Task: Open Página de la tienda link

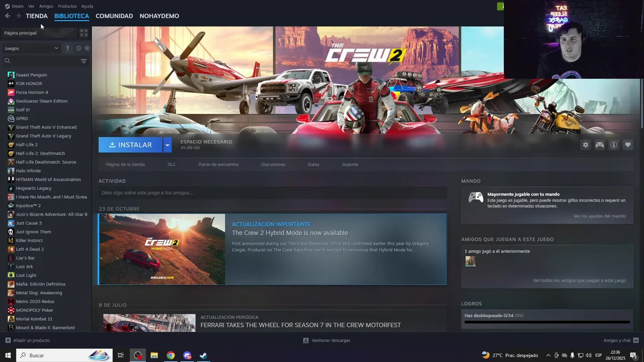Action: tap(125, 164)
